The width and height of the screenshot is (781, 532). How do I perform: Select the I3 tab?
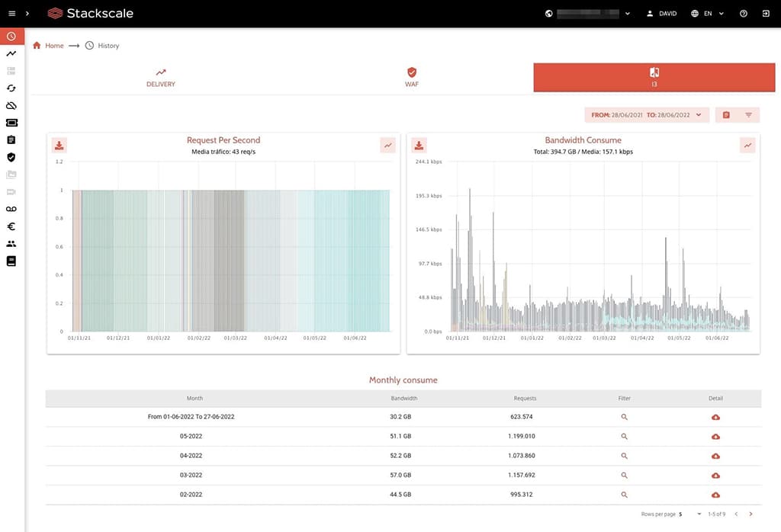pos(654,78)
